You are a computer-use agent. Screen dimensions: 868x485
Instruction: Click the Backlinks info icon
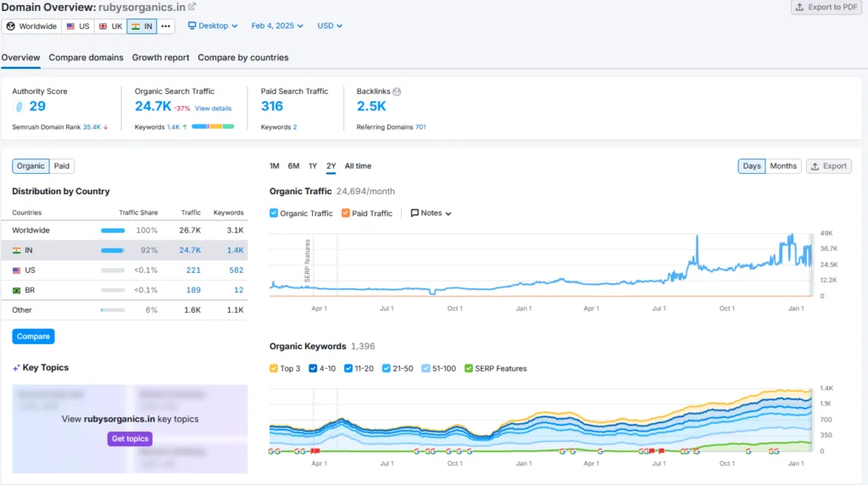(x=397, y=92)
